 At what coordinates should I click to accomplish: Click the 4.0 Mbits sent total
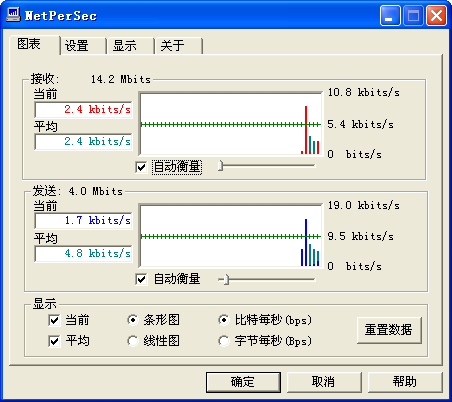[96, 191]
